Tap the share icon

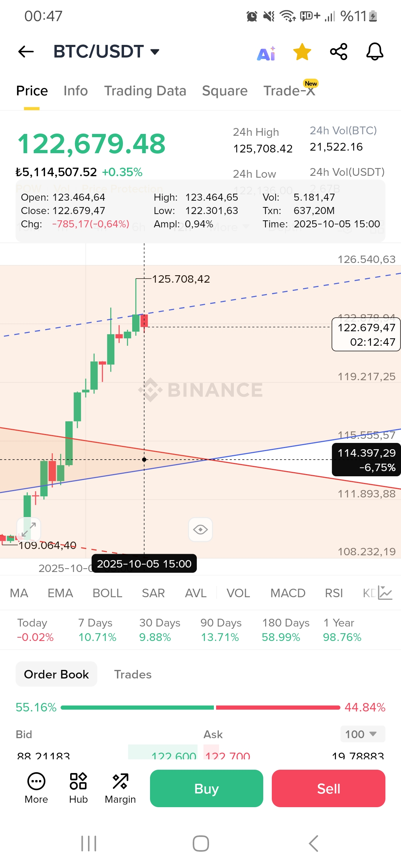(x=339, y=52)
